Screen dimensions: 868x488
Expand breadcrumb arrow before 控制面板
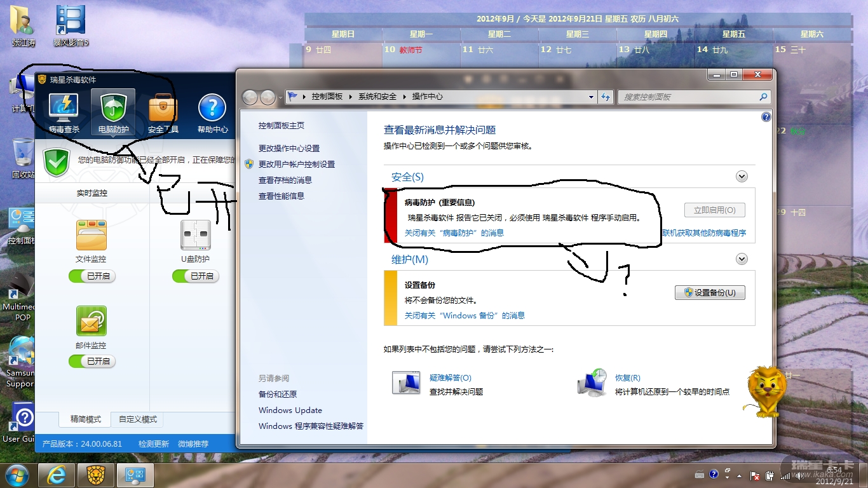coord(304,97)
